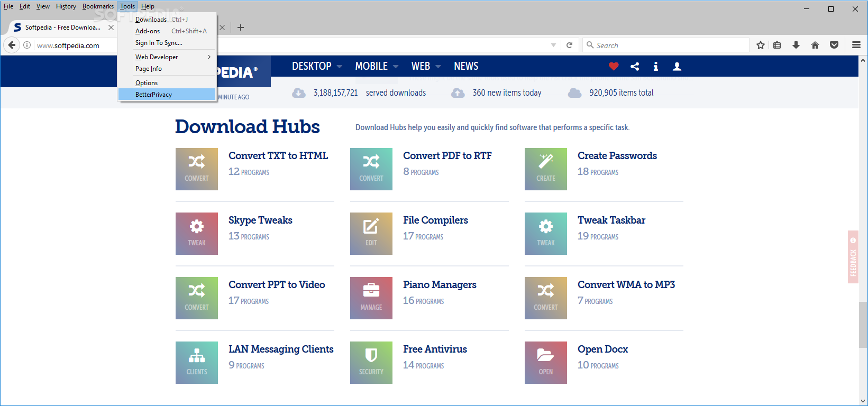Open the downloads arrow in toolbar

coord(796,45)
